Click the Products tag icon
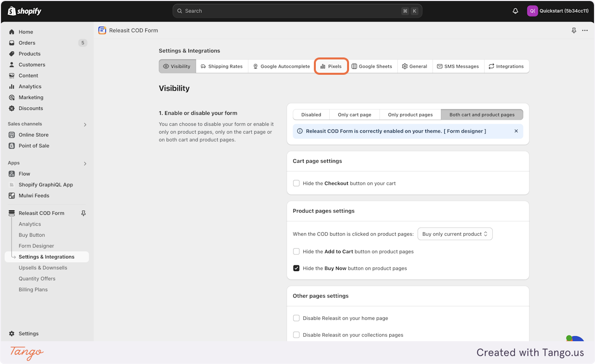The height and width of the screenshot is (364, 595). click(12, 54)
